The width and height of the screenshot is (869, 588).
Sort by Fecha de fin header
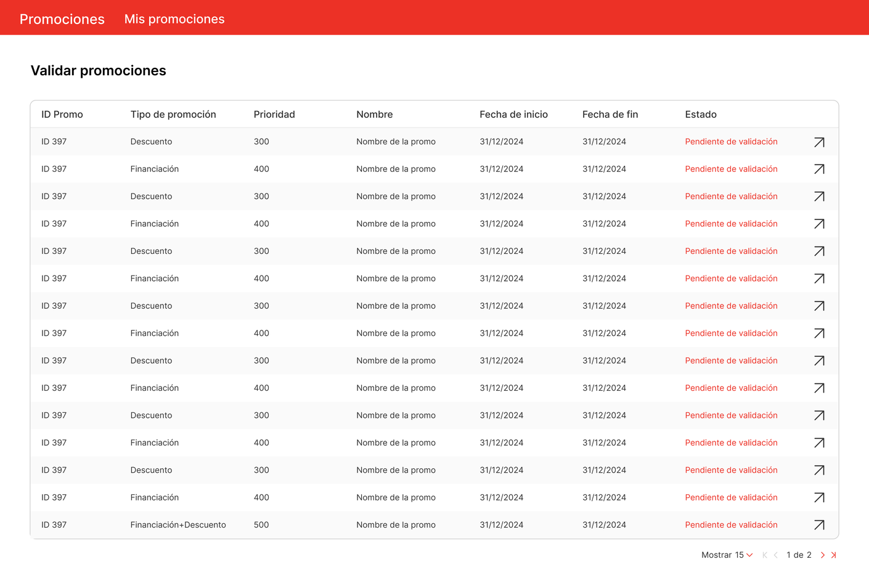click(610, 115)
